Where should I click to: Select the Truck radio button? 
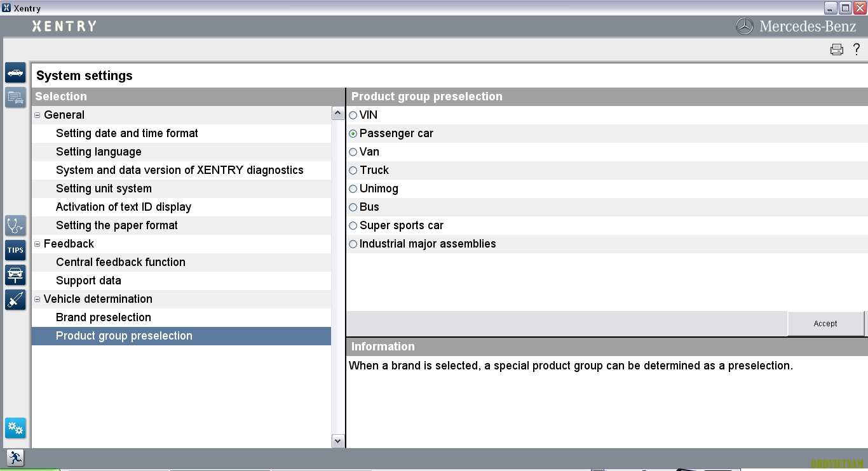[353, 171]
